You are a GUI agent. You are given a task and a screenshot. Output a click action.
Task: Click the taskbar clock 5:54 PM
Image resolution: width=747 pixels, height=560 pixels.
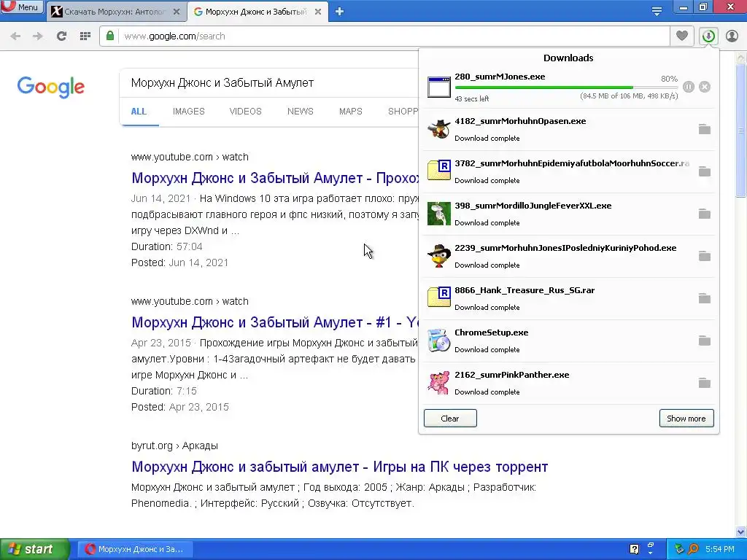point(719,549)
